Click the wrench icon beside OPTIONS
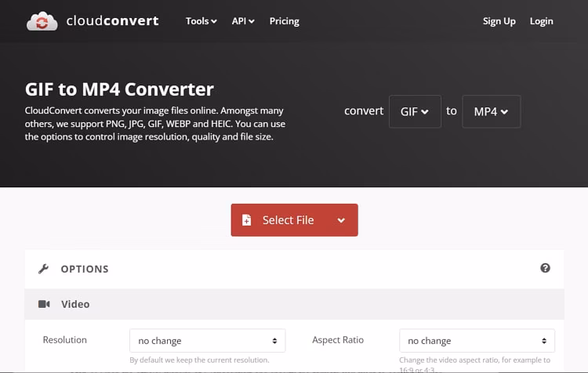The height and width of the screenshot is (373, 588). [x=43, y=269]
